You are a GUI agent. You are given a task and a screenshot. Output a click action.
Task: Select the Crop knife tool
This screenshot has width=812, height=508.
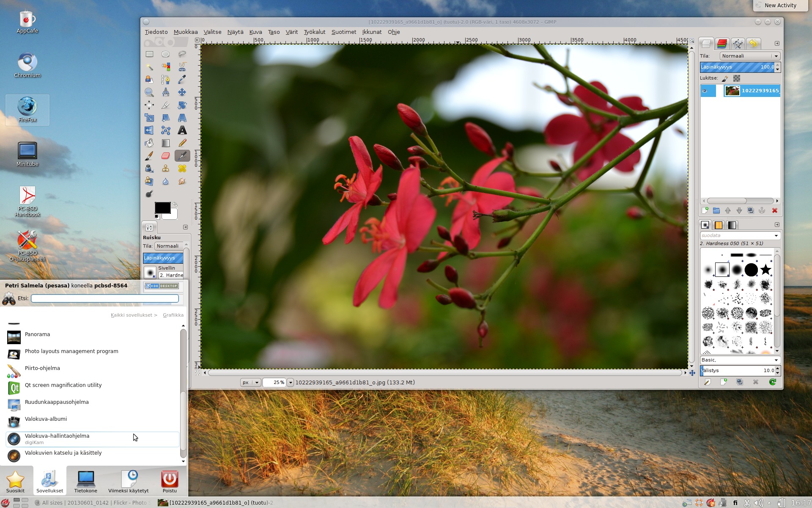(165, 105)
